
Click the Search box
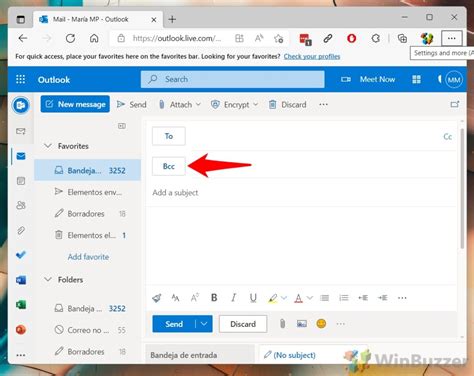233,79
